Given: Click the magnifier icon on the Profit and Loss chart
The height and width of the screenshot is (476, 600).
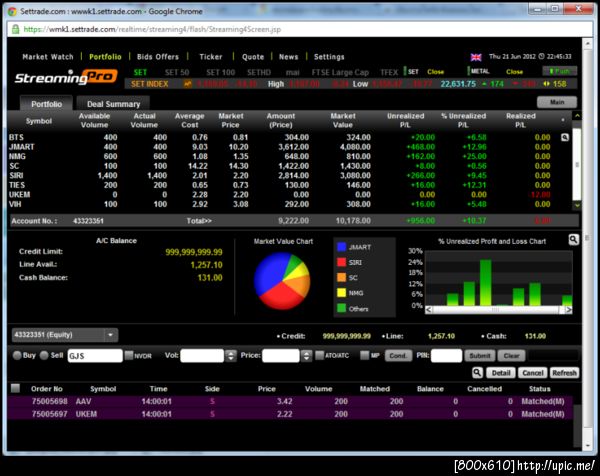Looking at the screenshot, I should click(573, 240).
